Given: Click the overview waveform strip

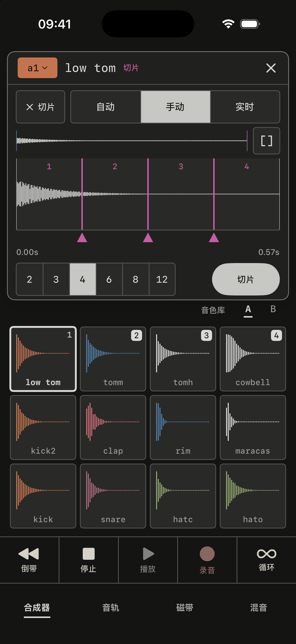Looking at the screenshot, I should point(132,141).
